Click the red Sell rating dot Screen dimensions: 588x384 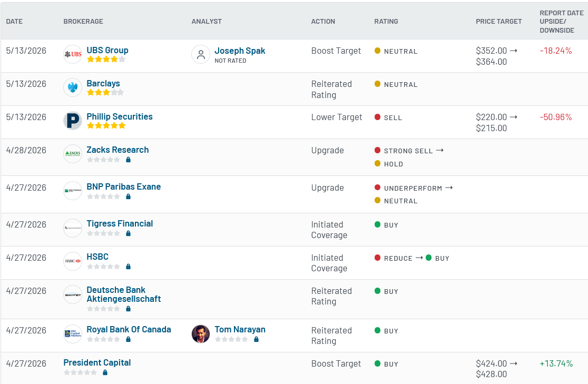(x=378, y=117)
